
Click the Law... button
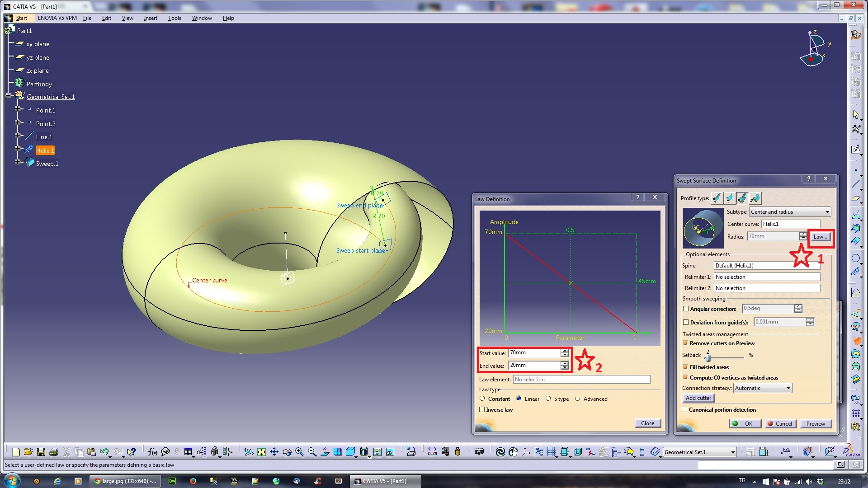[820, 237]
